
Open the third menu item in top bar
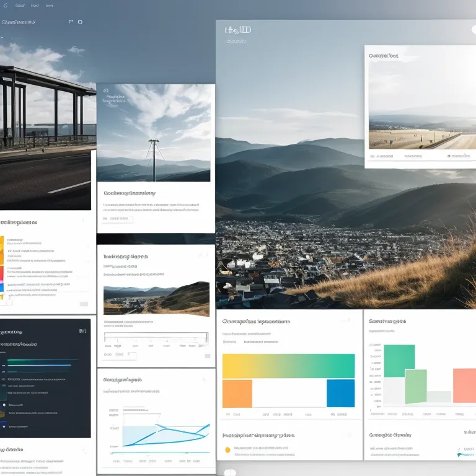[x=49, y=6]
